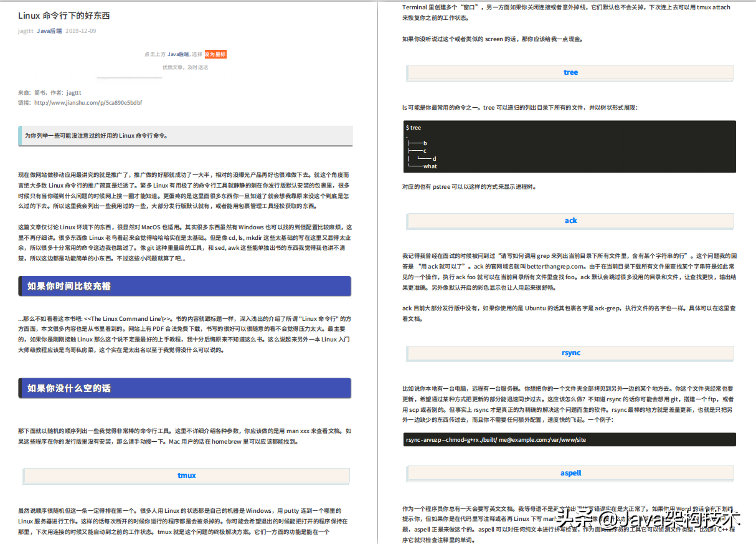Select the tmux section heading

187,475
